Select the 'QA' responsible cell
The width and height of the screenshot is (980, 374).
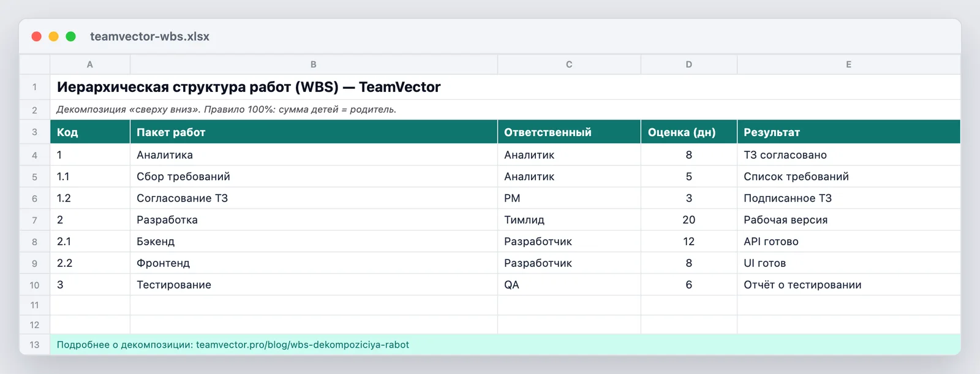tap(569, 284)
